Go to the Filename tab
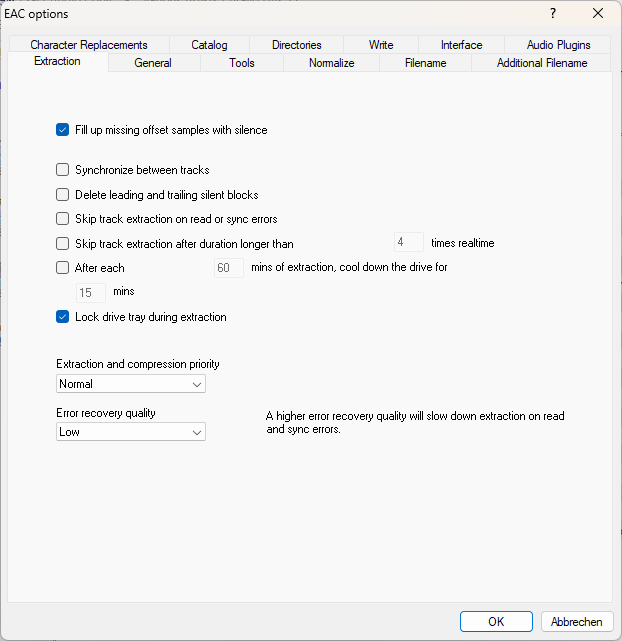The image size is (622, 641). click(x=425, y=63)
